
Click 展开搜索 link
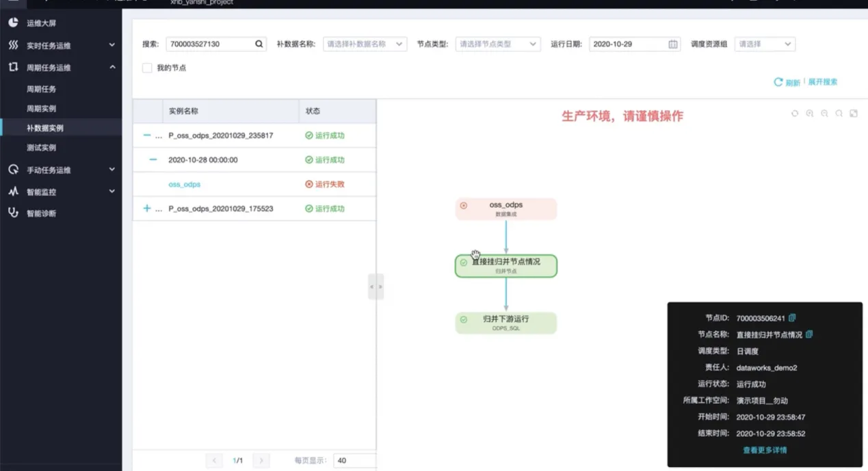[822, 82]
